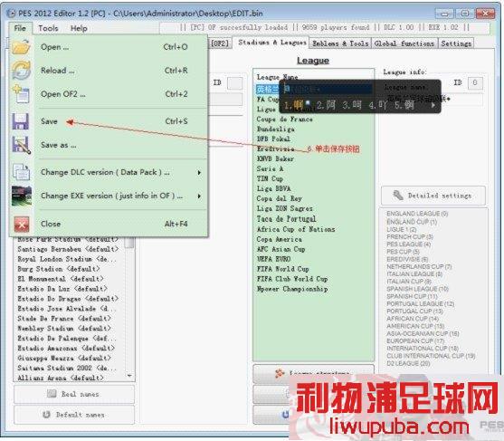Click the Save as floppy-with-pencil icon
Image resolution: width=504 pixels, height=441 pixels.
(21, 145)
